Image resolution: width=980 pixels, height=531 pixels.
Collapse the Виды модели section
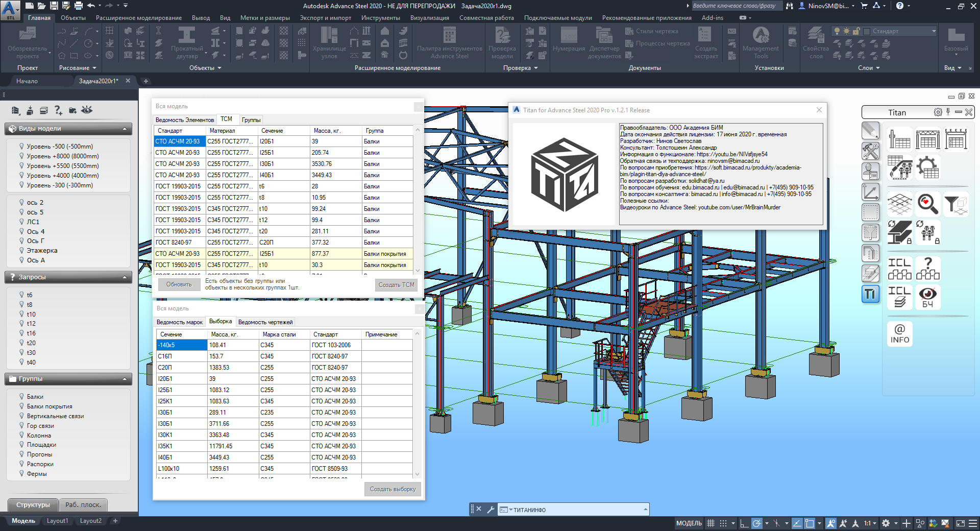click(125, 129)
